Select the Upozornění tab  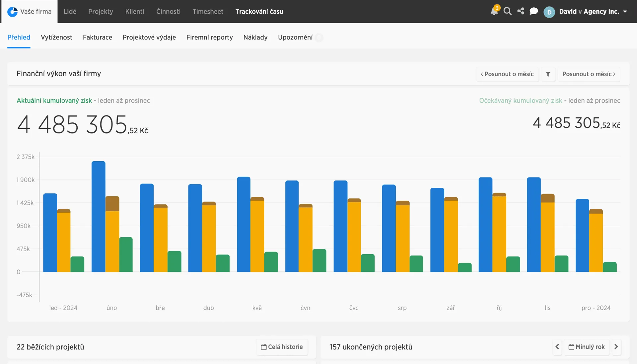295,37
